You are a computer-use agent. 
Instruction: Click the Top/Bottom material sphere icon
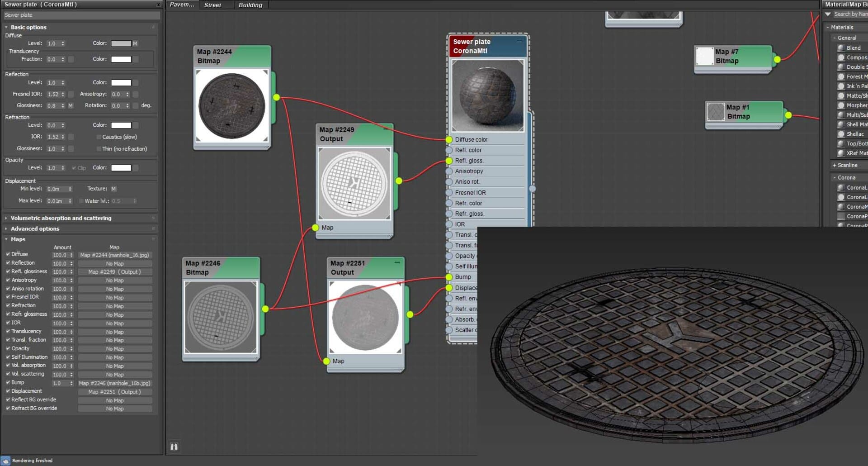(841, 143)
